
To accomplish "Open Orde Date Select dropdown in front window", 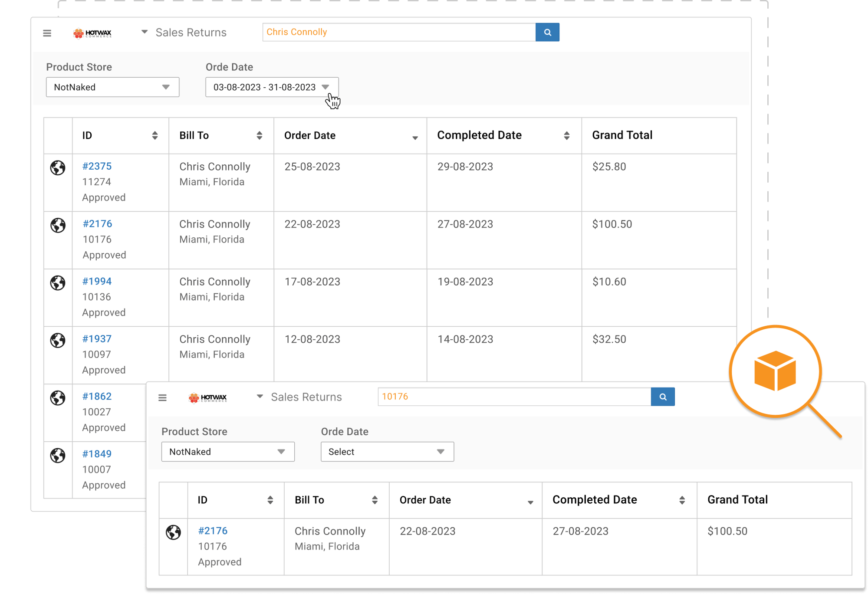I will click(387, 452).
